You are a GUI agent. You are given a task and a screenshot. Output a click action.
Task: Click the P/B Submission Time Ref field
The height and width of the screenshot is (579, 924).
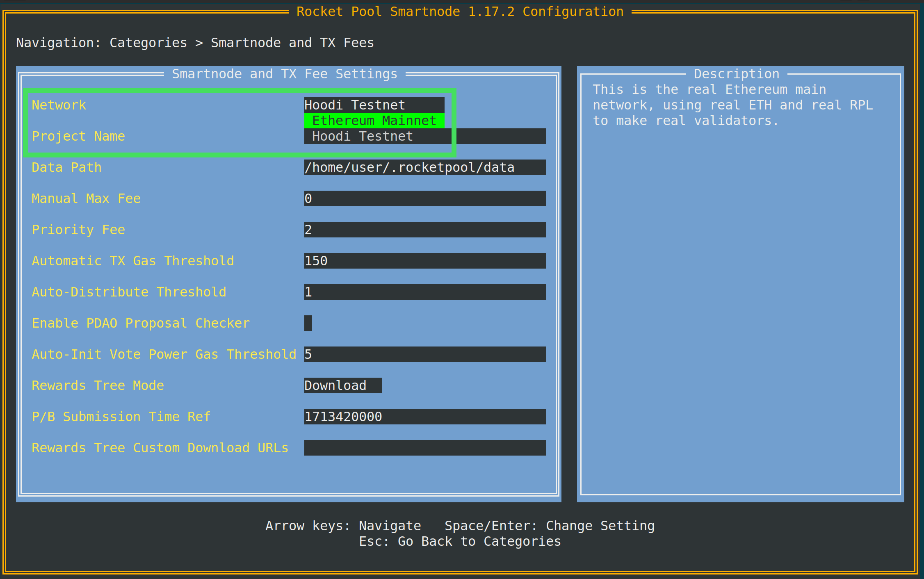(424, 417)
